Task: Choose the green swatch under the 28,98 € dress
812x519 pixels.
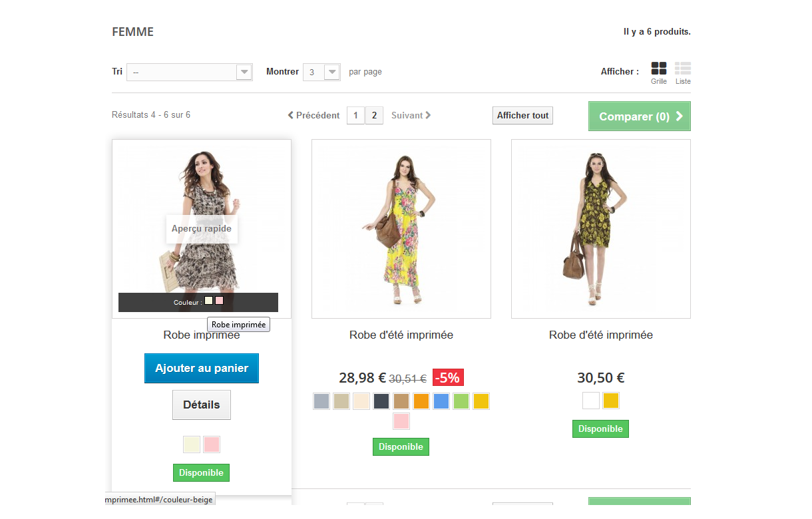Action: [461, 401]
